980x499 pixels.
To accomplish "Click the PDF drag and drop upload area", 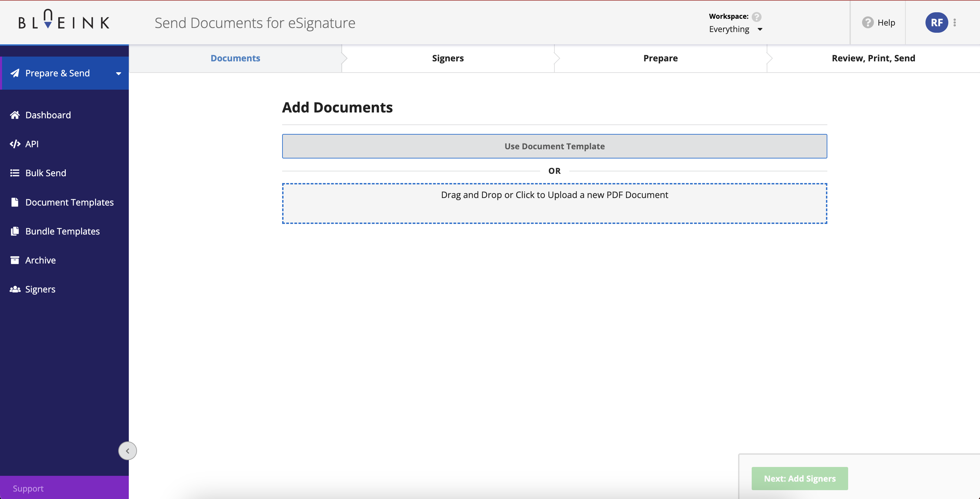I will click(x=554, y=203).
